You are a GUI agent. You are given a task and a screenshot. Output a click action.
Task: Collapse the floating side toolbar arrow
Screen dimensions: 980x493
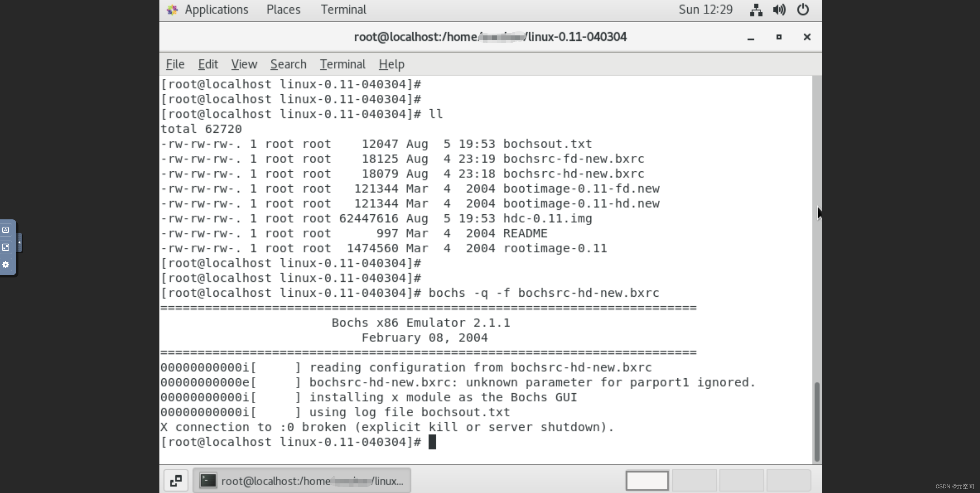click(19, 242)
